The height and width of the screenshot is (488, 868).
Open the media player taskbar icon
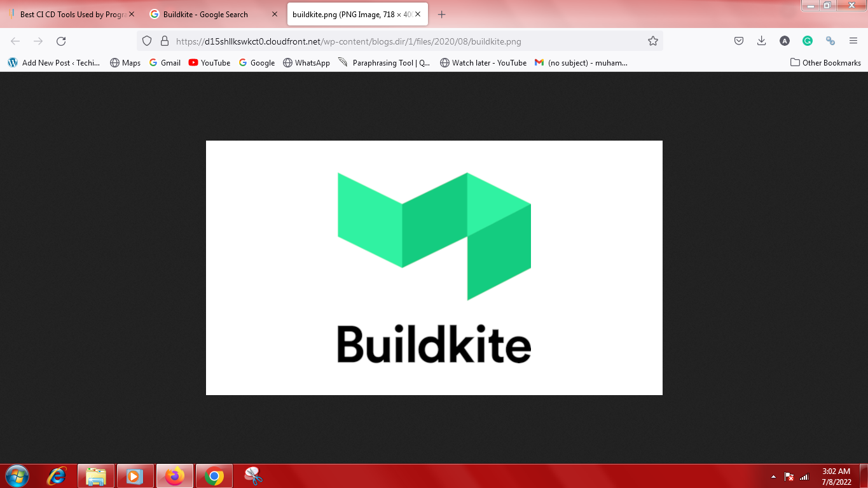point(135,476)
